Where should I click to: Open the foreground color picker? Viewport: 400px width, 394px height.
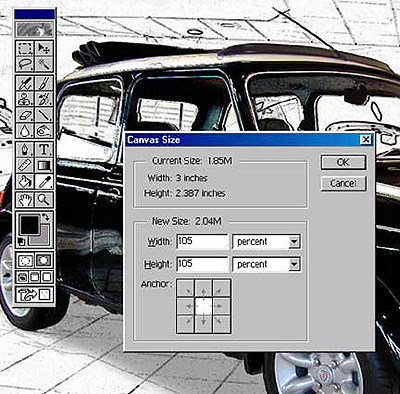[x=29, y=225]
